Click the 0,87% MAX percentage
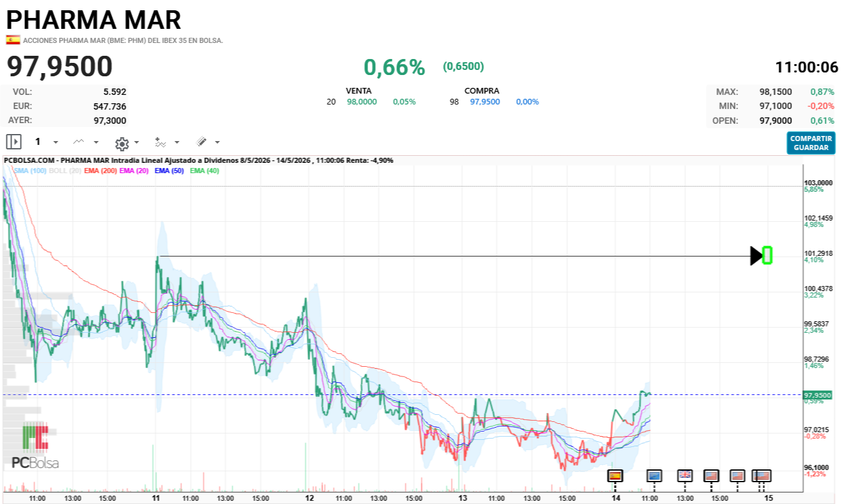This screenshot has width=842, height=504. pos(822,92)
